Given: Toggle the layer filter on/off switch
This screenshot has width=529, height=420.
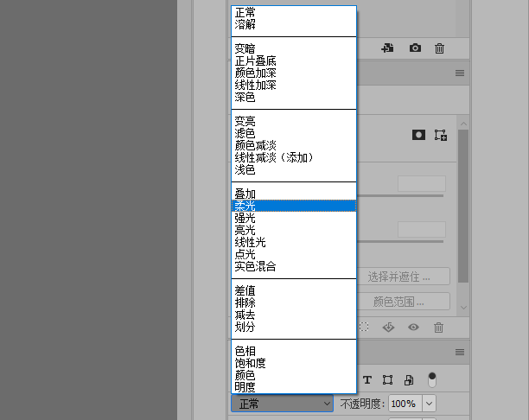Looking at the screenshot, I should pos(432,379).
